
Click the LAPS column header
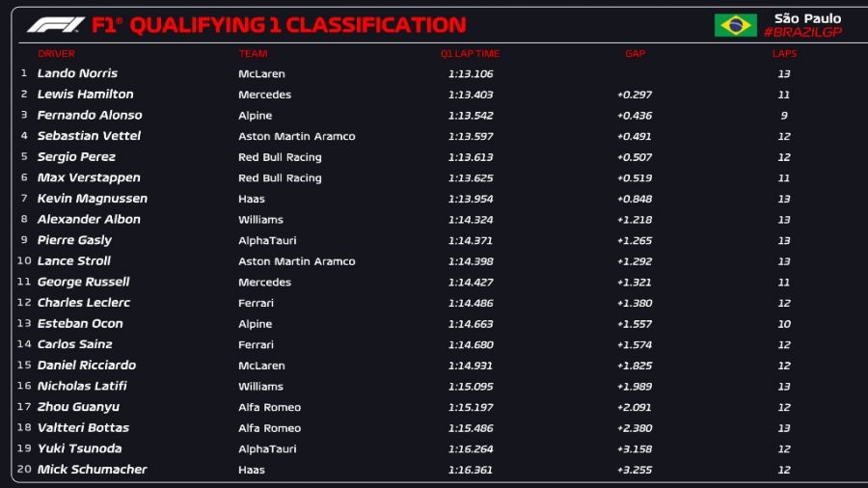click(x=784, y=54)
